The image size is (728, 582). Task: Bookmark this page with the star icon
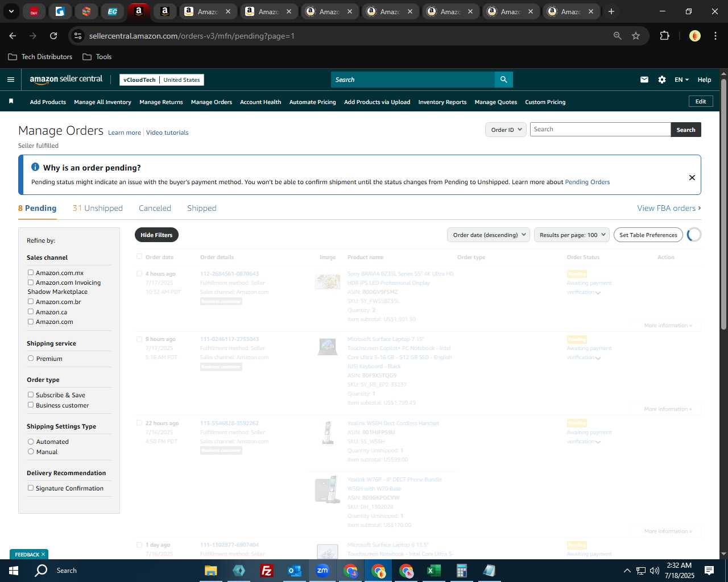click(x=636, y=36)
